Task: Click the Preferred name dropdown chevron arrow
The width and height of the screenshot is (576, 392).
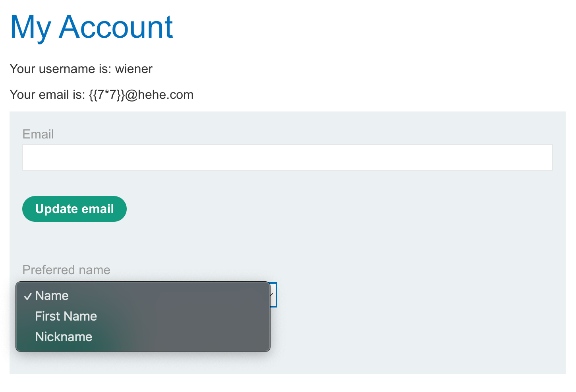Action: (x=273, y=295)
